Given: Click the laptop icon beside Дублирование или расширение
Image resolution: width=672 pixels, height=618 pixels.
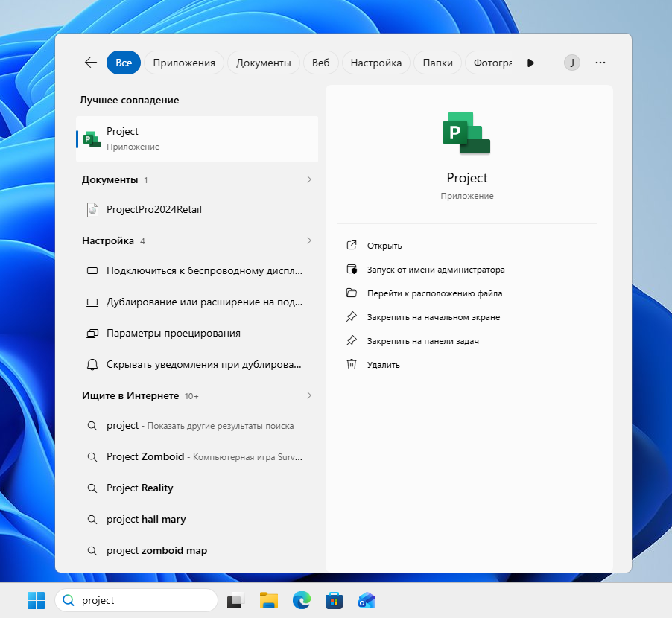Looking at the screenshot, I should [92, 302].
